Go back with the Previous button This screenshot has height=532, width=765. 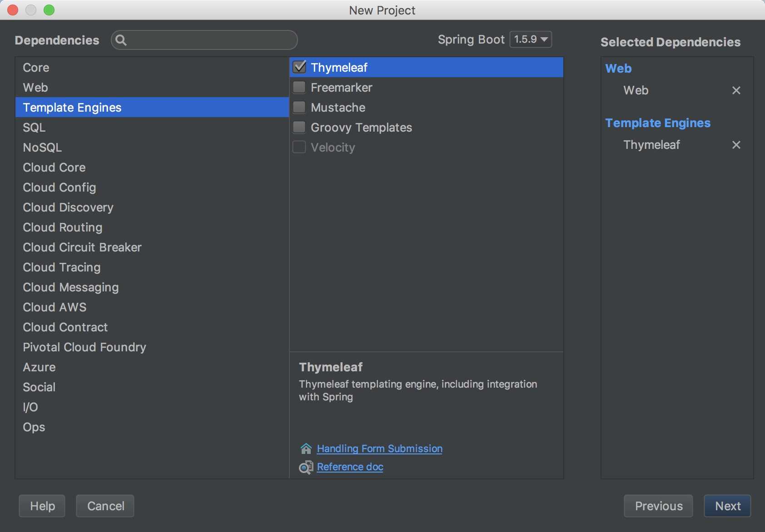[658, 506]
